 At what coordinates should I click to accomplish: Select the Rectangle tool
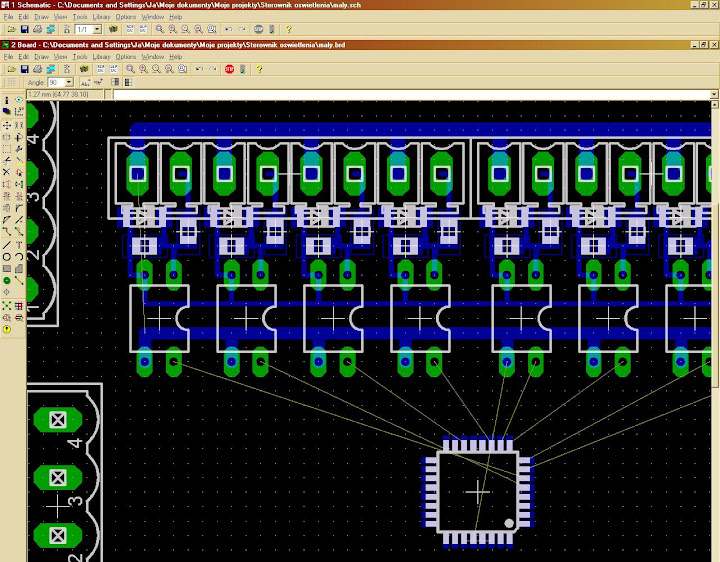click(6, 269)
